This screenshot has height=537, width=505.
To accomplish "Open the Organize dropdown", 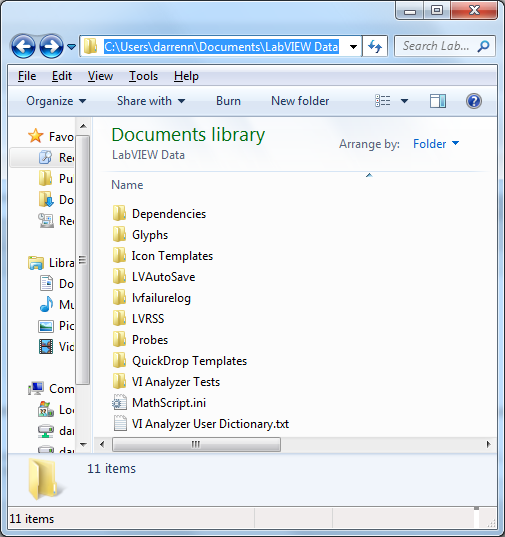I will click(x=56, y=101).
